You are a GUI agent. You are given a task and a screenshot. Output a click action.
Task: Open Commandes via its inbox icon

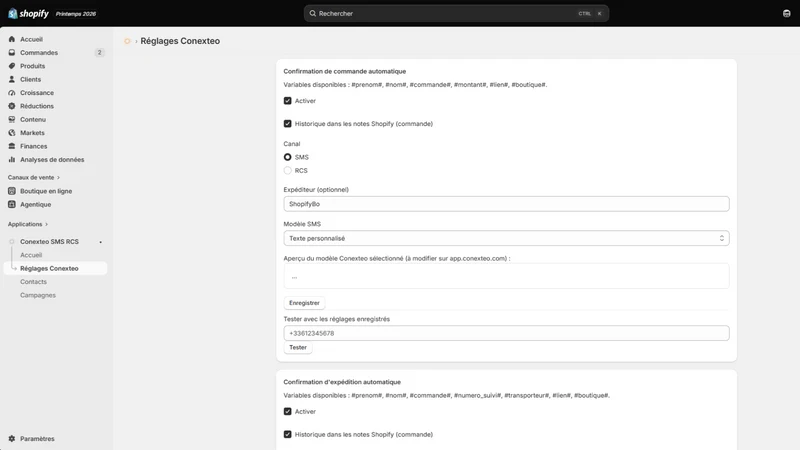12,53
